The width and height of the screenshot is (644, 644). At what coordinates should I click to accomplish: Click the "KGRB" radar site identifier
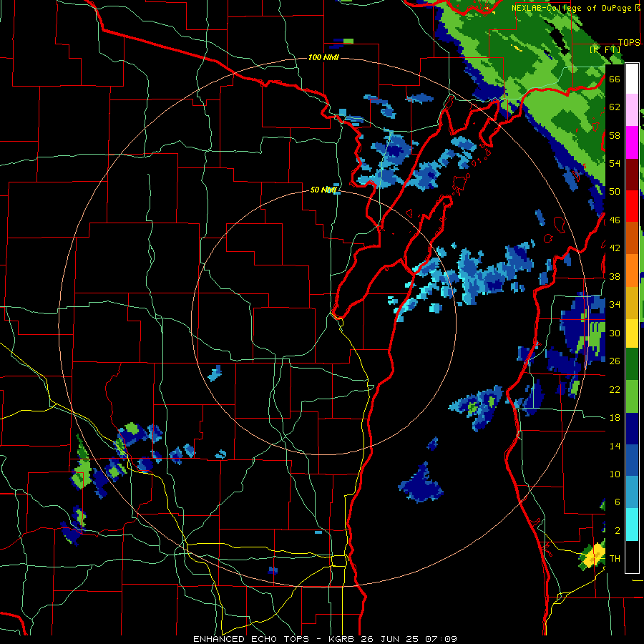(343, 639)
